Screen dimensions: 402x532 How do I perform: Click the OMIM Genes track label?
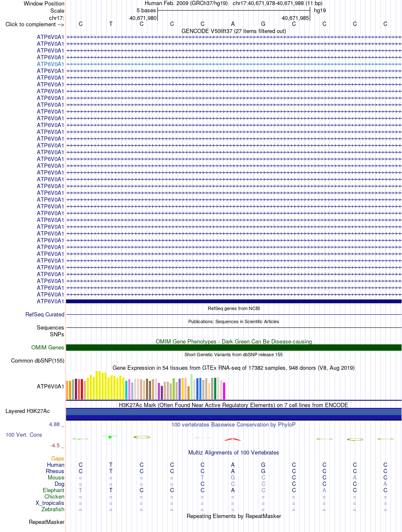(x=48, y=348)
